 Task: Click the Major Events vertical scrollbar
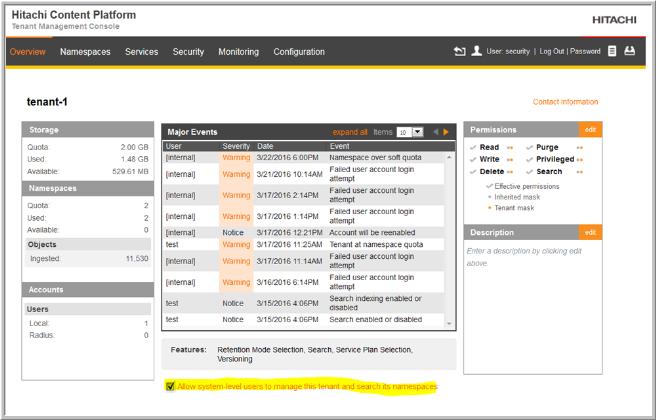[x=449, y=240]
